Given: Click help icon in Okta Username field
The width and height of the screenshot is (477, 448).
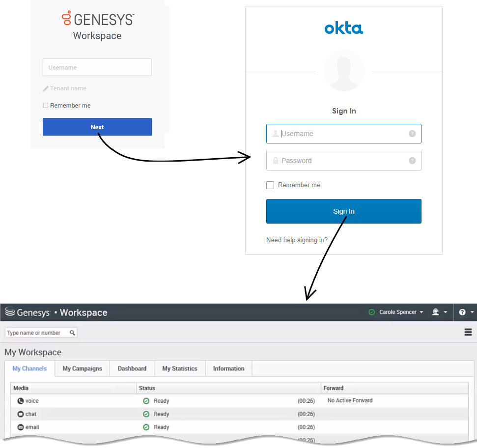Looking at the screenshot, I should point(412,134).
